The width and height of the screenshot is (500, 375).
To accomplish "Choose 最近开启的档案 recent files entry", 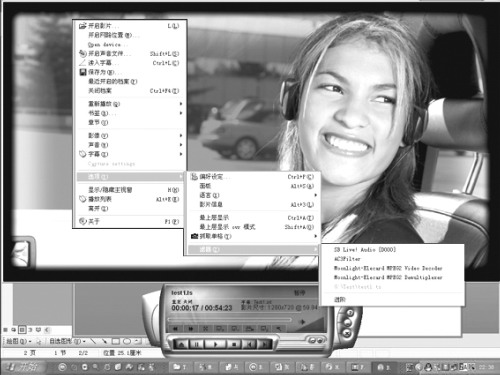I will pyautogui.click(x=130, y=81).
